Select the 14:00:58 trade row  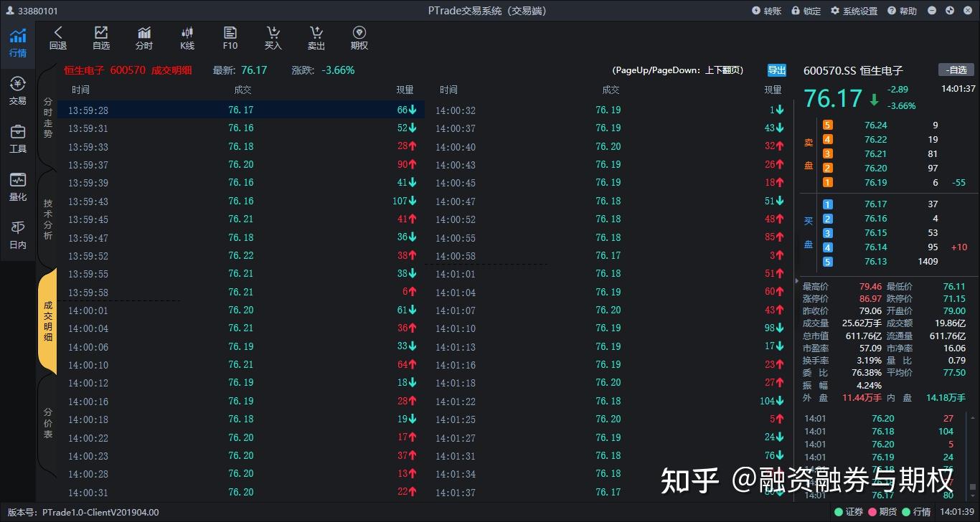tap(608, 255)
